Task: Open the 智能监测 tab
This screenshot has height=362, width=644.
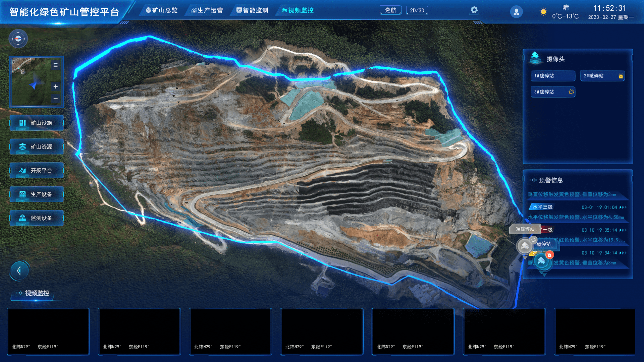Action: (252, 10)
